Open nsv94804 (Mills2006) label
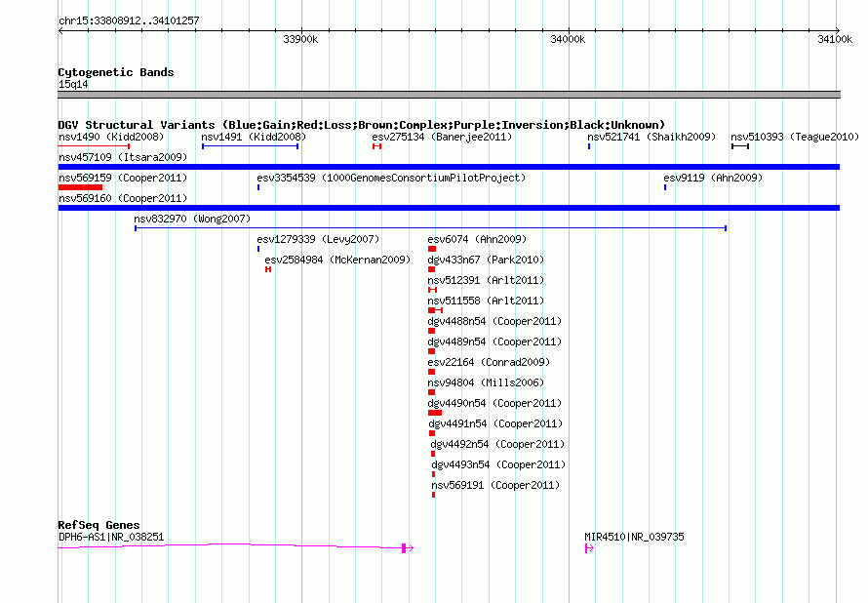The height and width of the screenshot is (603, 868). point(486,382)
